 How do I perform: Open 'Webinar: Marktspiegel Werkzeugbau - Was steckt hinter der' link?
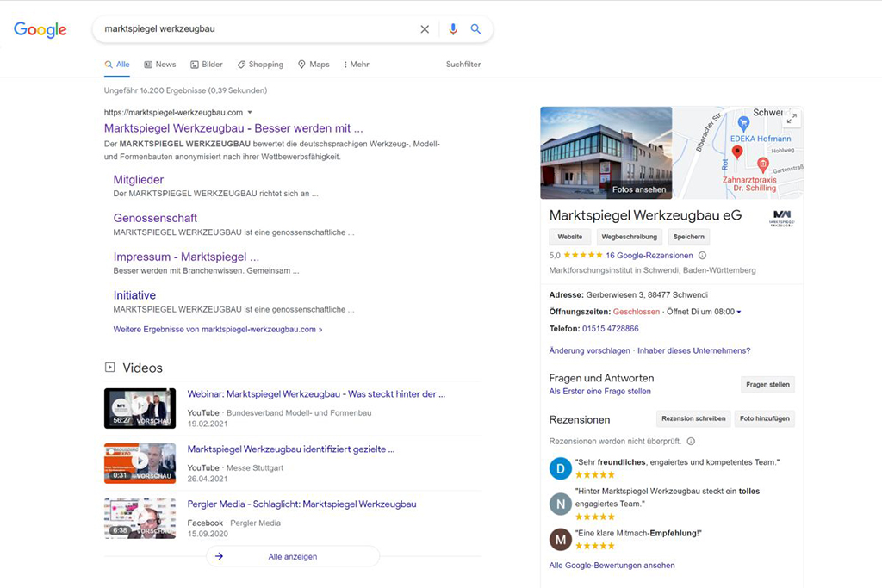(x=316, y=394)
